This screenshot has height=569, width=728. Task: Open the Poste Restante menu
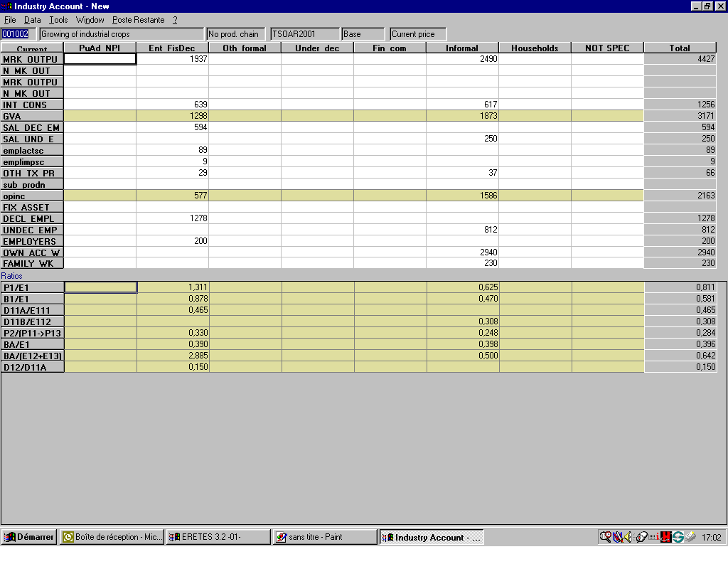click(138, 20)
